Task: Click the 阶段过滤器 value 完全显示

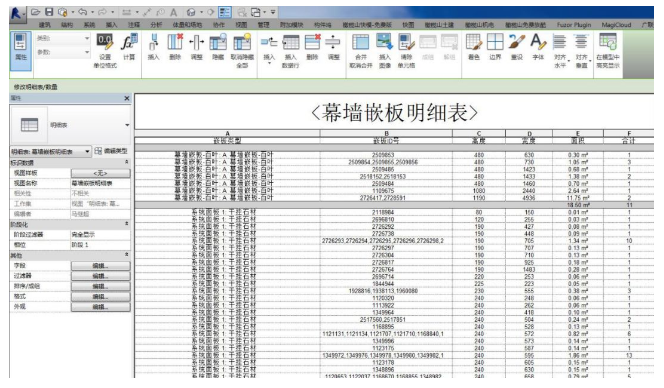Action: pyautogui.click(x=100, y=235)
